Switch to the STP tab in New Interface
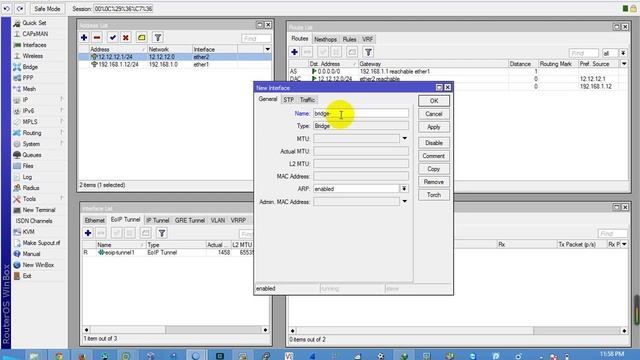This screenshot has width=640, height=360. pyautogui.click(x=289, y=100)
